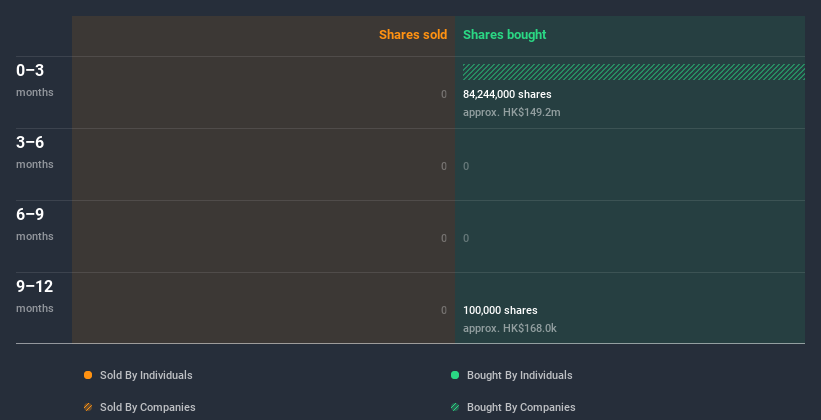
Task: Click the 6–9 months shares bought zero
Action: 466,238
